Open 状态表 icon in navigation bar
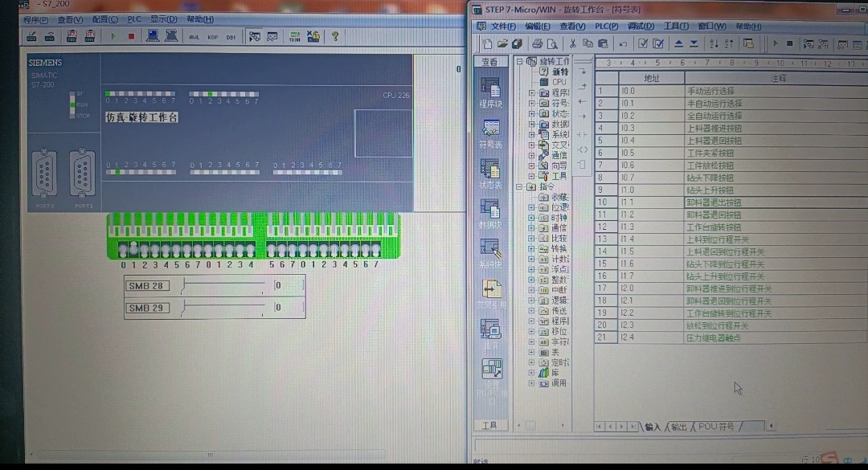The image size is (868, 470). [490, 174]
